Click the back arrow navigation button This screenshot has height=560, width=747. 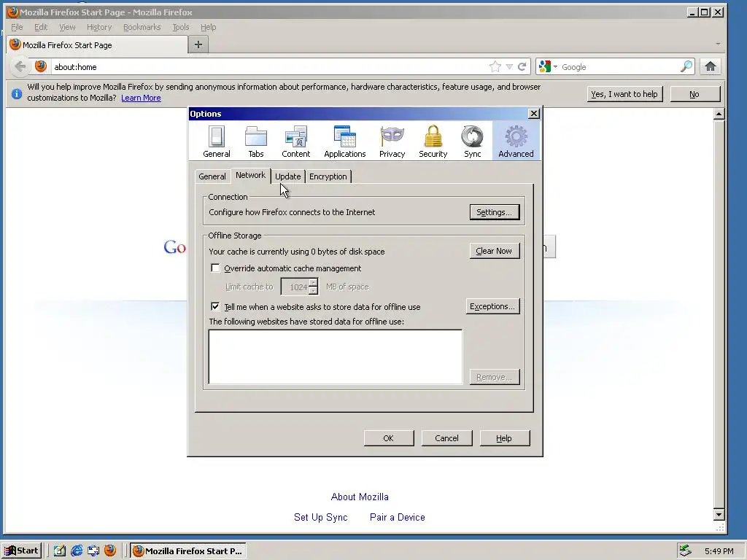(20, 66)
